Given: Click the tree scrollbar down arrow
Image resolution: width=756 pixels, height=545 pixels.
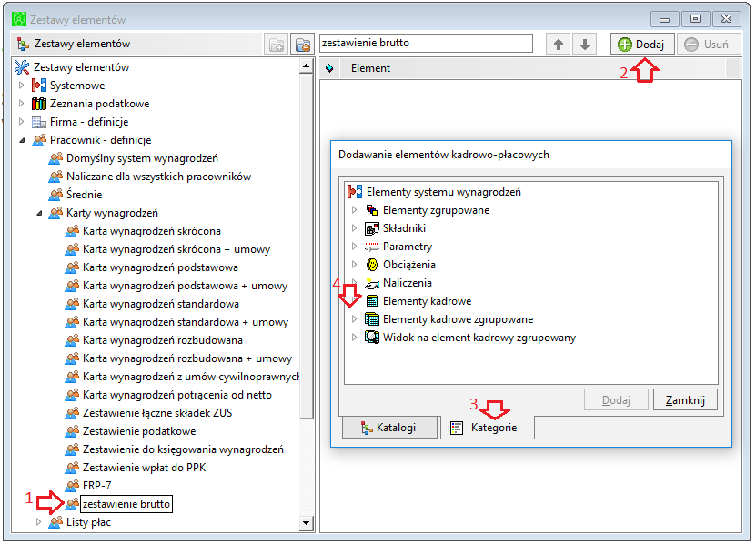Looking at the screenshot, I should pyautogui.click(x=307, y=523).
